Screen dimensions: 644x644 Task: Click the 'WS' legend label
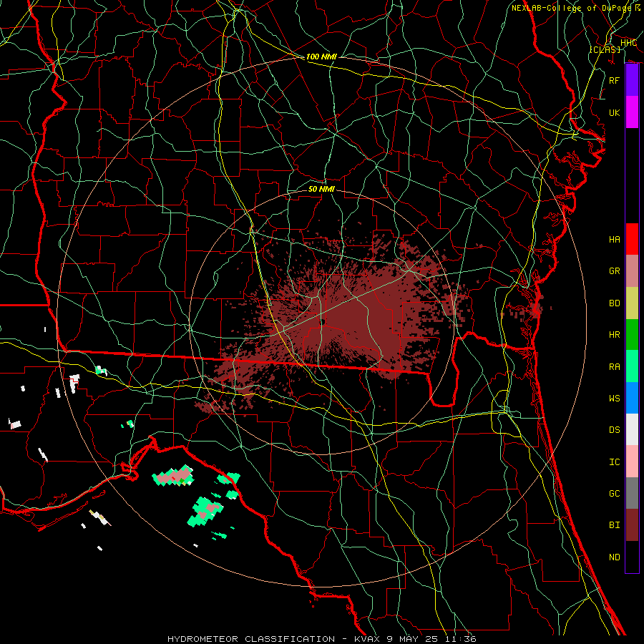[x=615, y=398]
